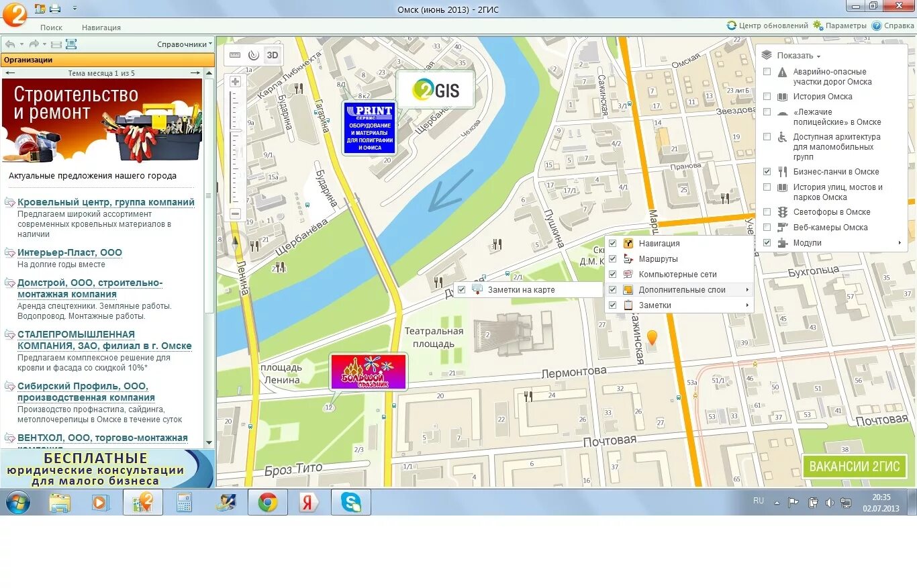Select the ruler measurement tool on map
This screenshot has width=917, height=588.
(235, 55)
